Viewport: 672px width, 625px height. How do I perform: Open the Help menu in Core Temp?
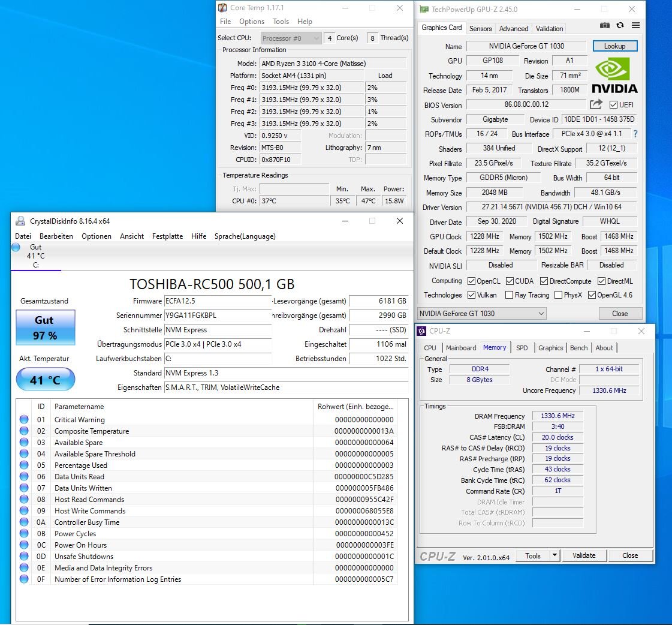click(x=305, y=22)
